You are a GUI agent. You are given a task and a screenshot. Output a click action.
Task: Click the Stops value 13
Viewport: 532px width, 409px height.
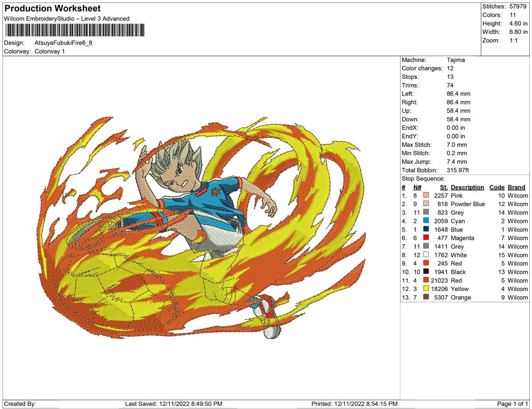450,77
